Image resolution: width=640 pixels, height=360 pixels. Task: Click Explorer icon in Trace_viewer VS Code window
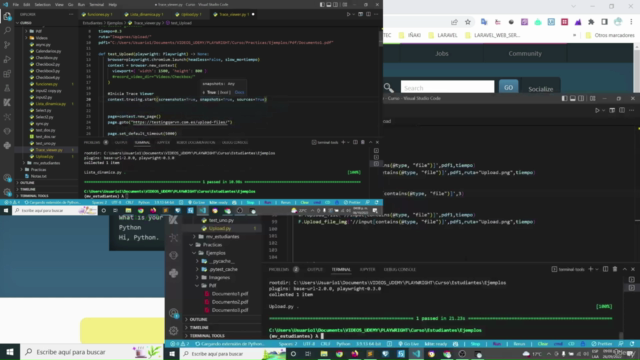[7, 16]
